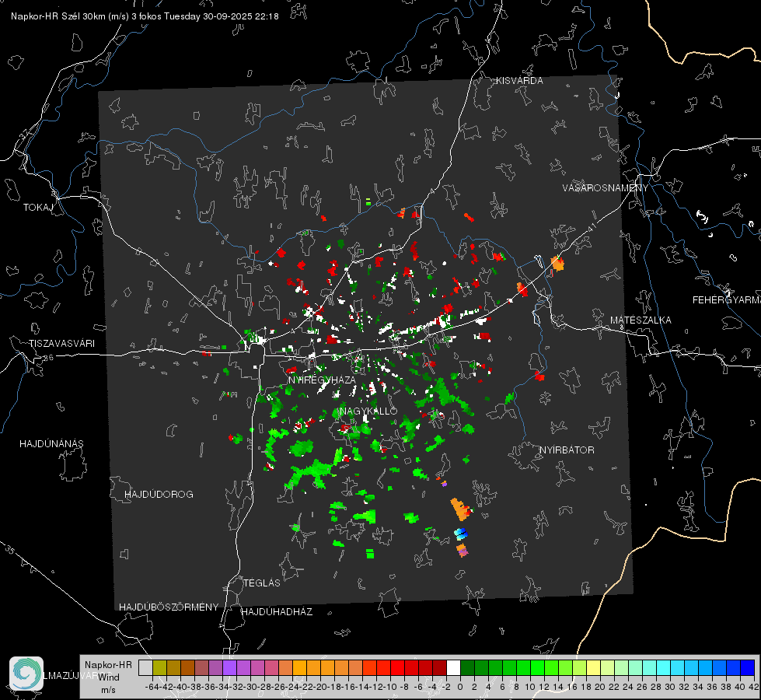Image resolution: width=761 pixels, height=700 pixels.
Task: Select the yellow 18–20 legend swatch
Action: tap(594, 667)
